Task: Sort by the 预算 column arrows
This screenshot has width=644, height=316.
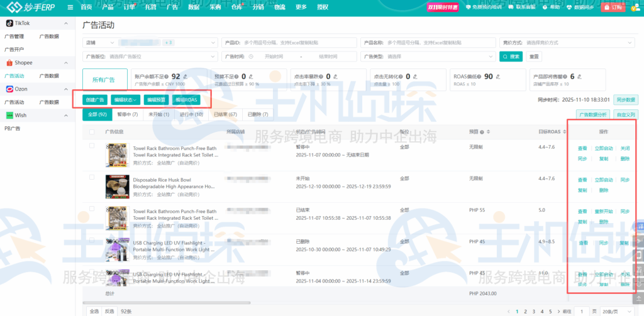Action: point(488,132)
